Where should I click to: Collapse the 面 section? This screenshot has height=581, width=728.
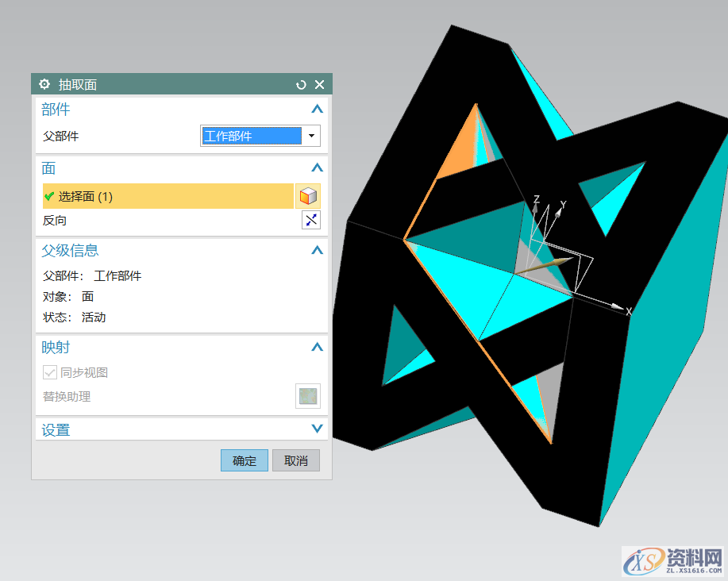coord(317,168)
